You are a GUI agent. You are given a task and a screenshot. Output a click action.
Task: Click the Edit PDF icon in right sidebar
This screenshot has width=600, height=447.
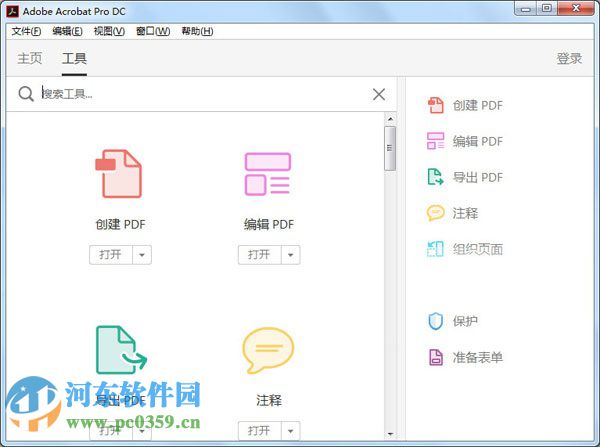click(x=435, y=141)
